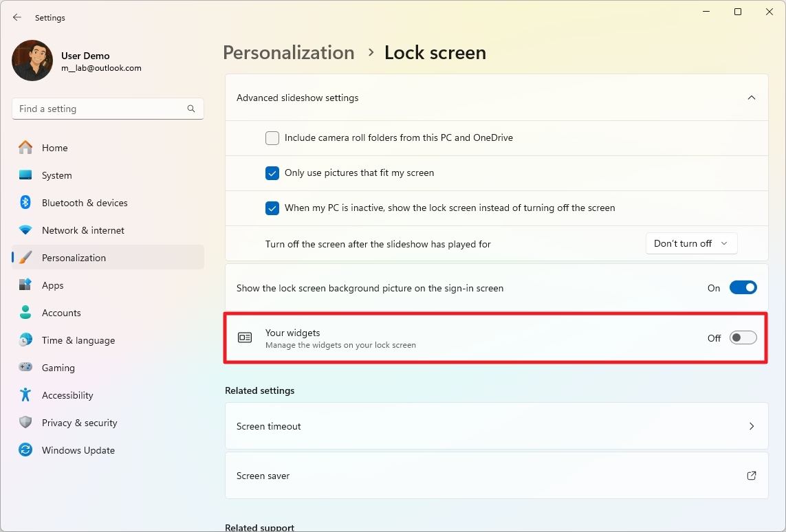Check Include camera roll folders checkbox
This screenshot has height=532, width=786.
(x=272, y=137)
